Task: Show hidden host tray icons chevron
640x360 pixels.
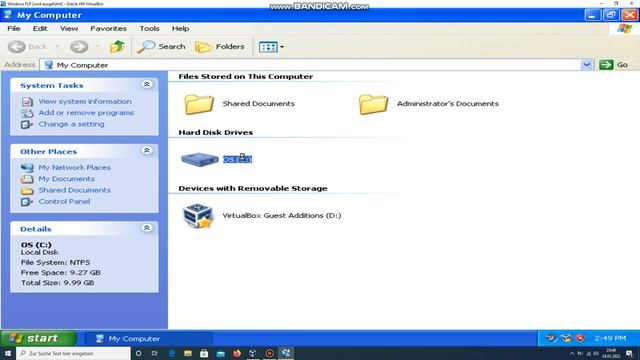Action: (x=572, y=353)
